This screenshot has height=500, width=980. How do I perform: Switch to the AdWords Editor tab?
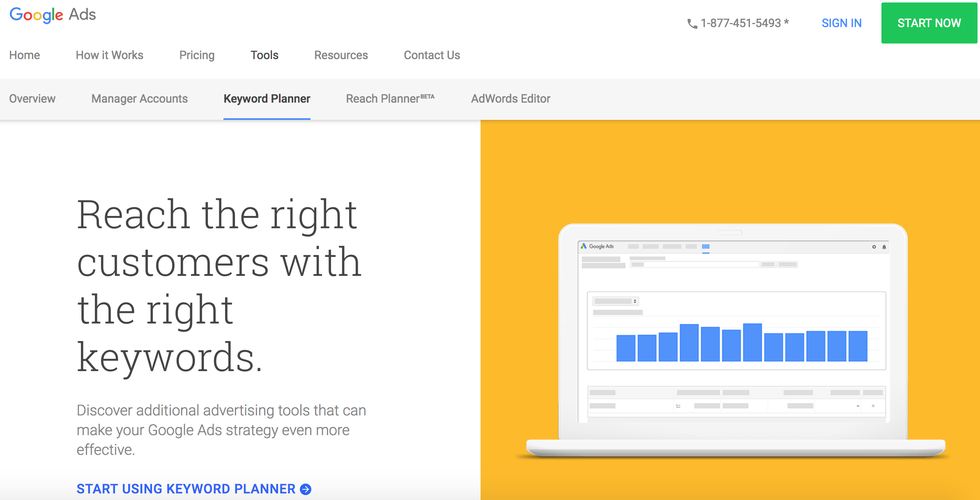pyautogui.click(x=510, y=99)
